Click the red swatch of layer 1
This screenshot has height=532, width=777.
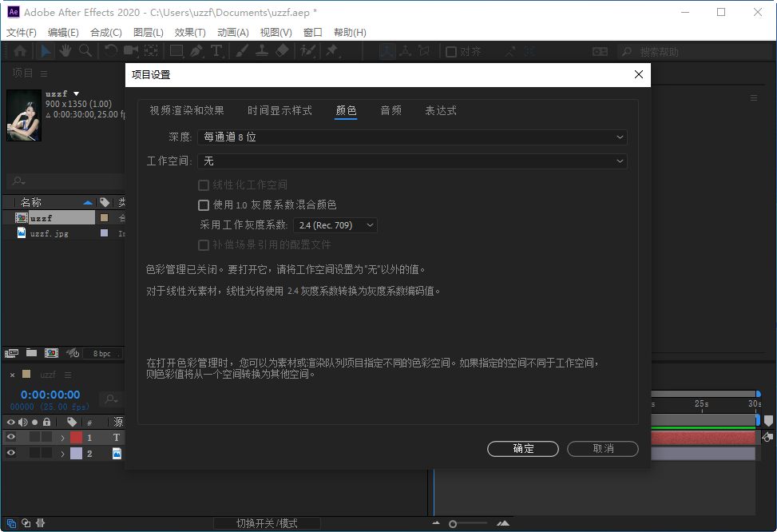tap(76, 437)
